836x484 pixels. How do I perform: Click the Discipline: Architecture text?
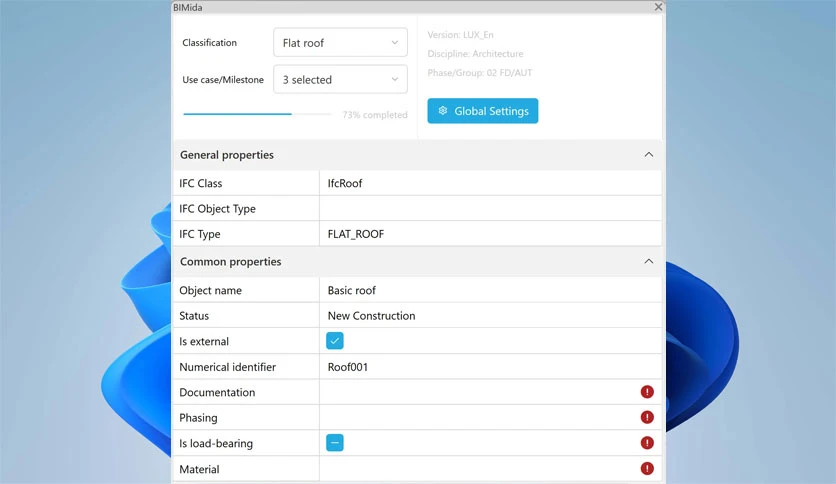[475, 54]
